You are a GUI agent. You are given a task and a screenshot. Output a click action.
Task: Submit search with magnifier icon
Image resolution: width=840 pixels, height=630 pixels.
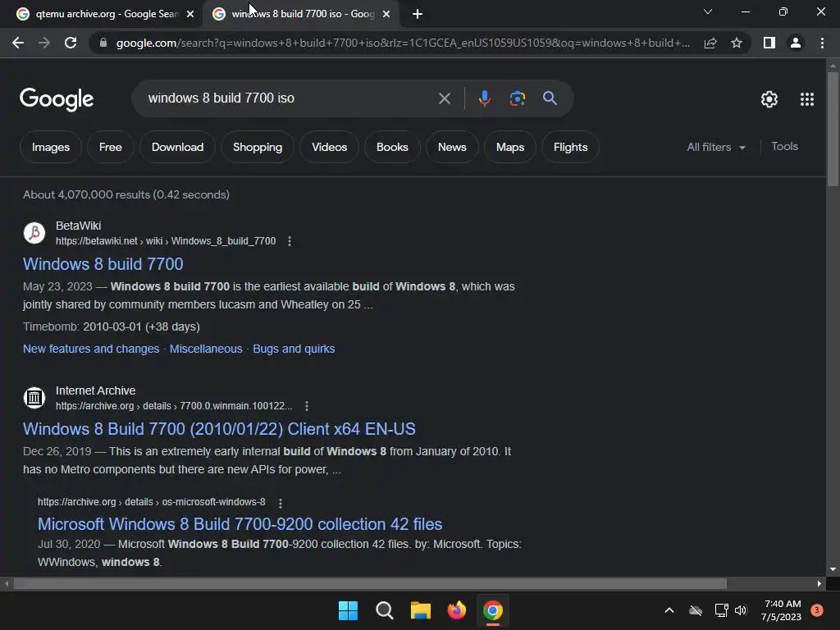coord(550,98)
